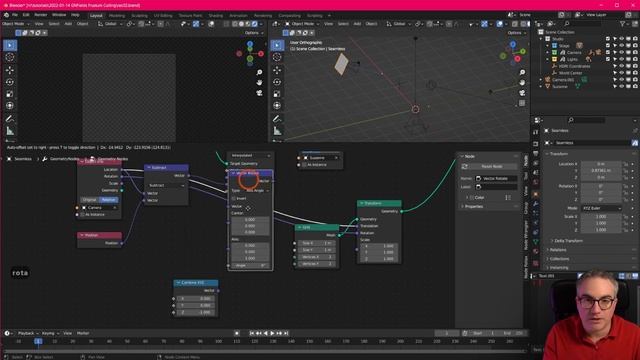Click the current frame marker on timeline
Screen dimensions: 640x360
(x=38, y=341)
